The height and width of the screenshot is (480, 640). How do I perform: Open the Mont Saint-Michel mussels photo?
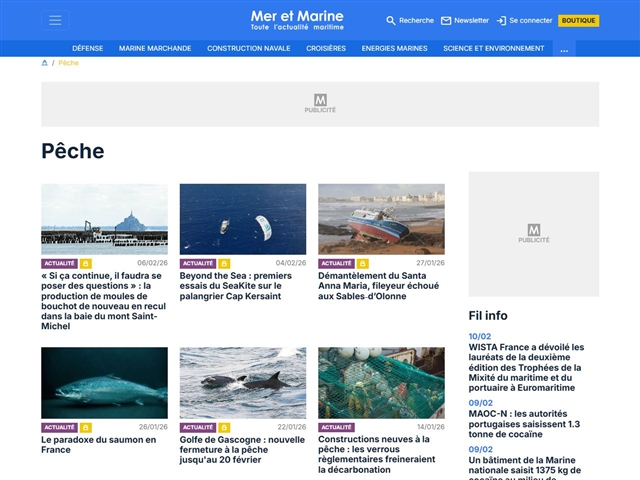pyautogui.click(x=104, y=219)
